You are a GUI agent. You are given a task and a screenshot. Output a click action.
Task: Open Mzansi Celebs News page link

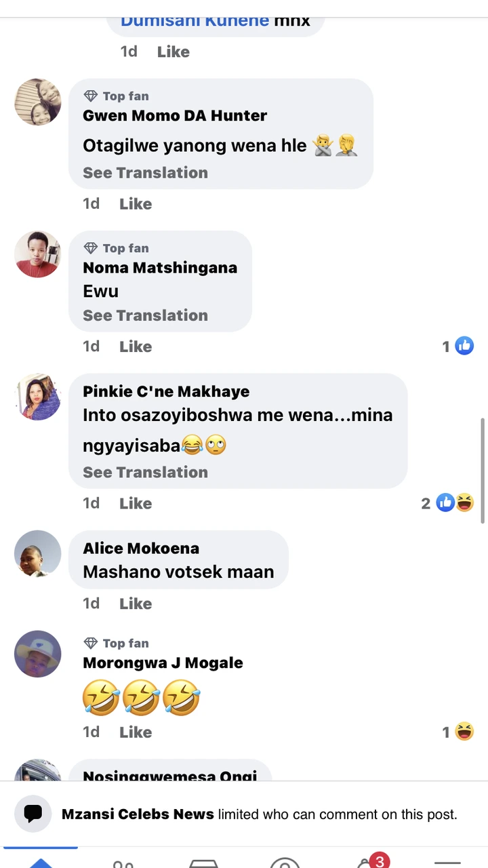tap(138, 814)
